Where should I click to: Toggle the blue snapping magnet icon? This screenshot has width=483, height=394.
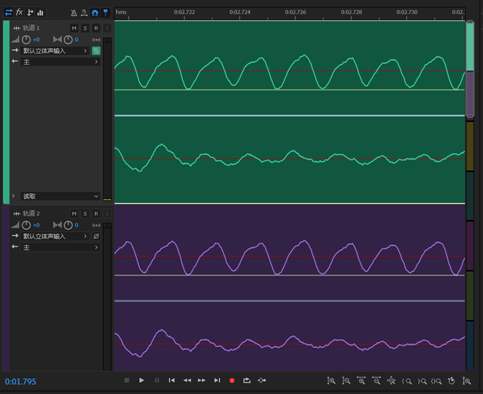(x=95, y=13)
